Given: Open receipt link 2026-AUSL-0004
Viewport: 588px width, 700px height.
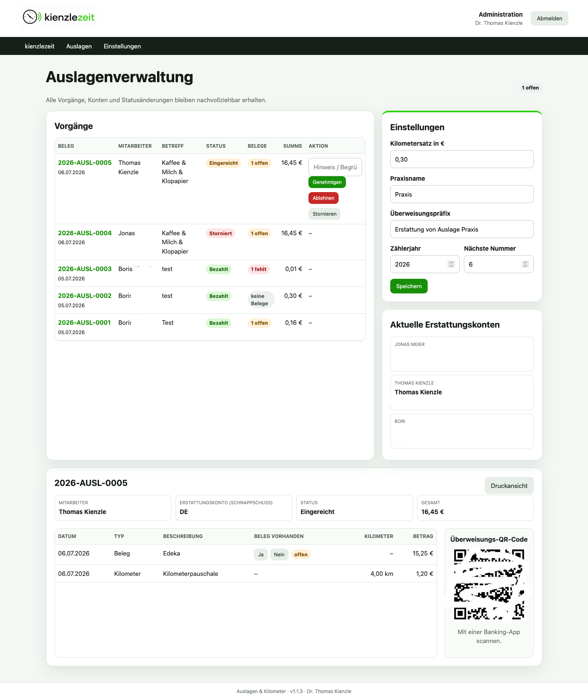Looking at the screenshot, I should tap(85, 233).
